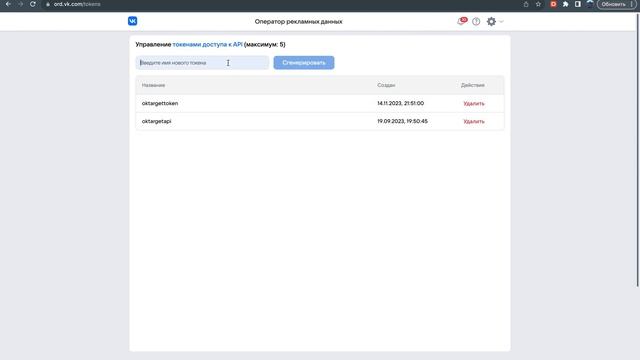Open the browser profile avatar
Viewport: 640px width, 360px height.
[x=590, y=4]
